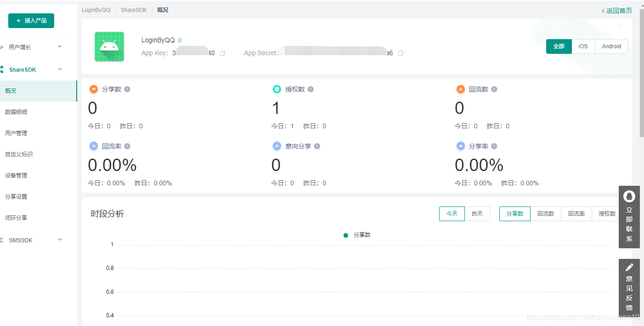Click the blue 分享率 icon
Viewport: 644px width, 326px height.
(461, 146)
